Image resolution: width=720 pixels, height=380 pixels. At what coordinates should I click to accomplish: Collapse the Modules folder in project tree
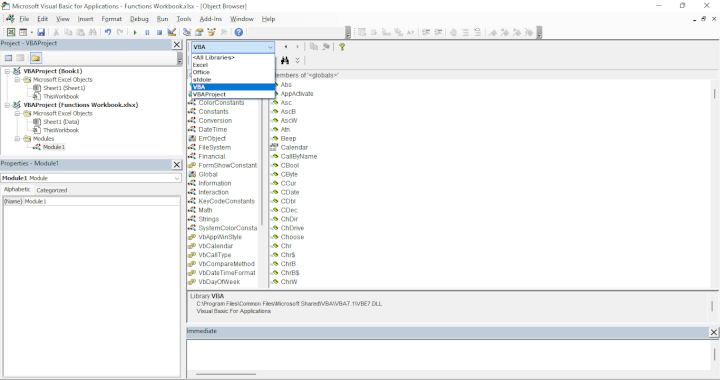pos(17,139)
